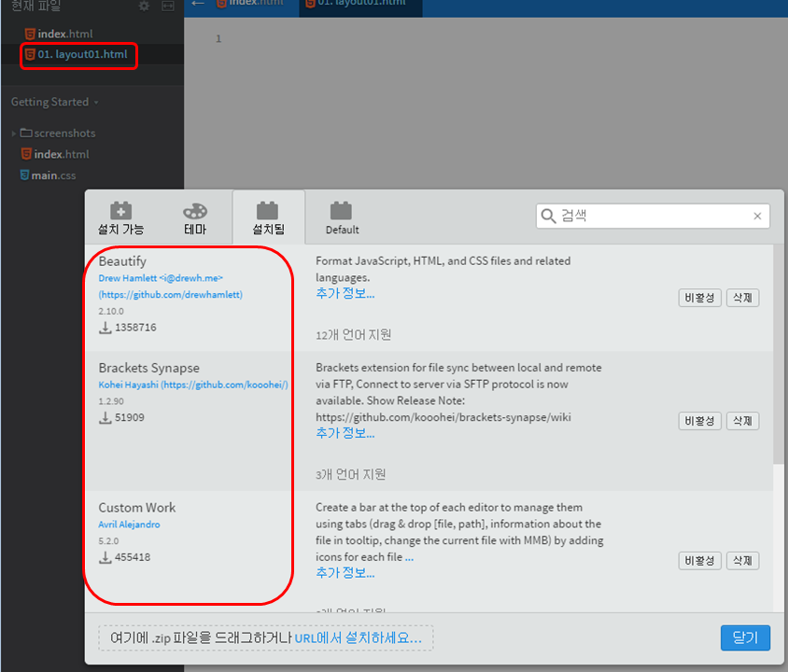
Task: Expand the screenshots folder
Action: pyautogui.click(x=14, y=133)
